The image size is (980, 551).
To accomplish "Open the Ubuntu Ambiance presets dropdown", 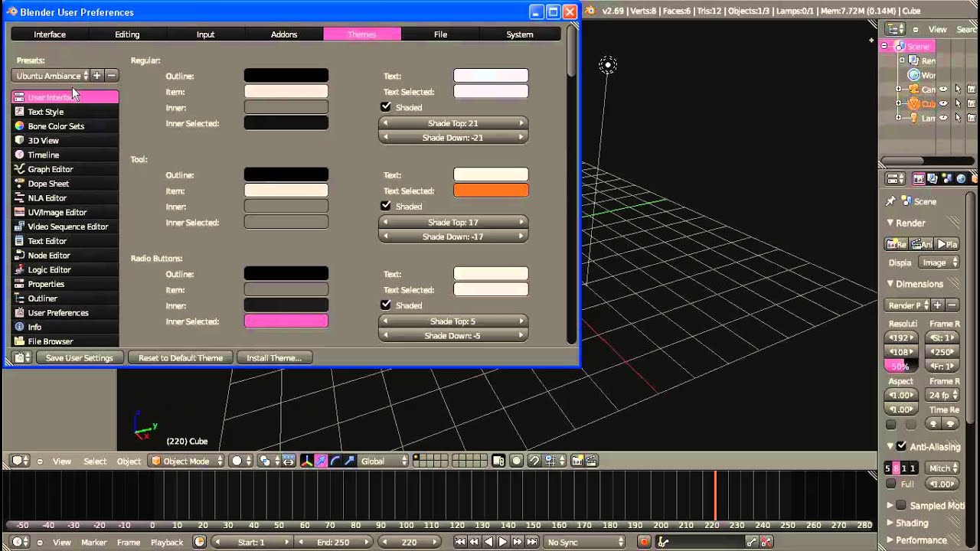I will pos(51,76).
